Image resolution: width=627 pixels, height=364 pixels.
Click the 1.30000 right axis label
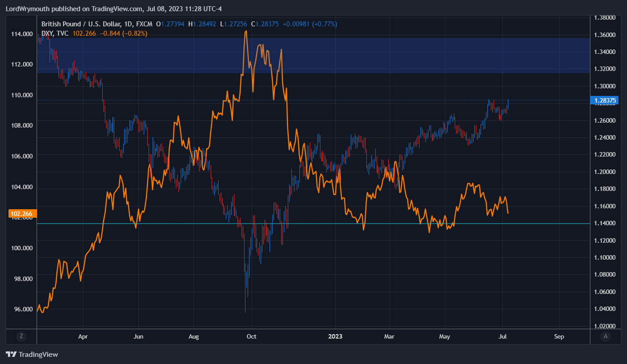click(x=605, y=86)
